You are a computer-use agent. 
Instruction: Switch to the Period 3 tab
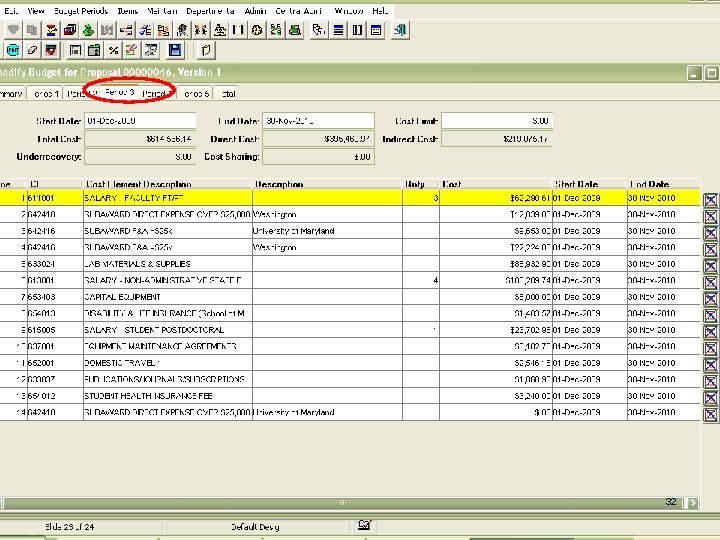[119, 92]
